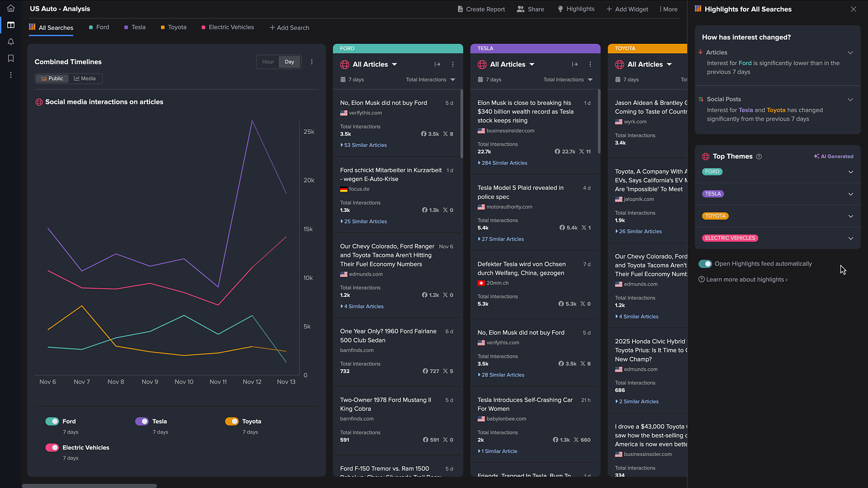Click Create Report button

click(481, 9)
